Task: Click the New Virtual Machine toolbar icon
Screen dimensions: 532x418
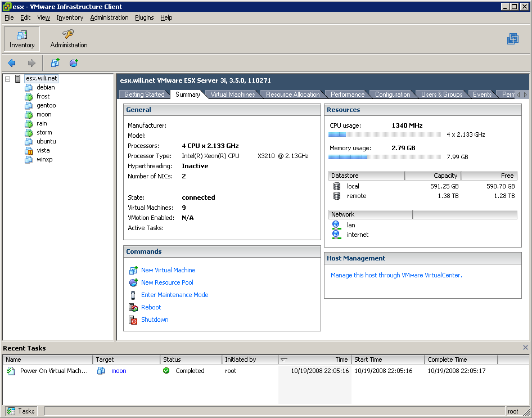Action: (x=55, y=63)
